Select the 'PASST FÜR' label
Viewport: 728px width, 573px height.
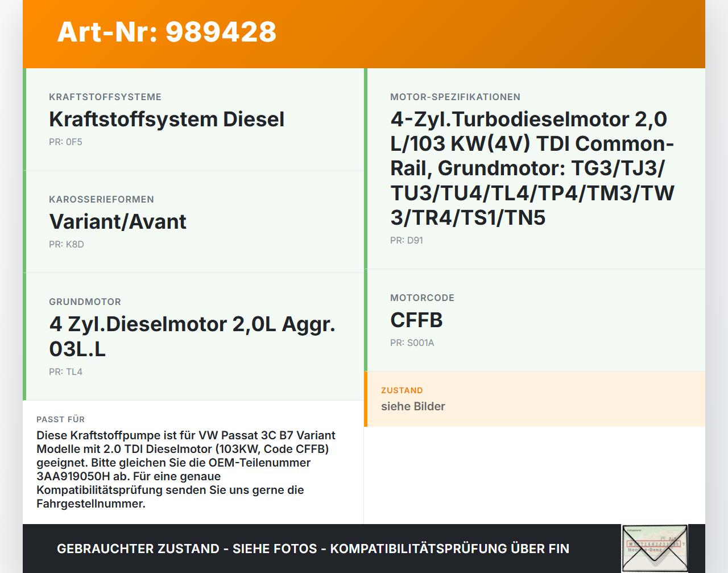[60, 419]
